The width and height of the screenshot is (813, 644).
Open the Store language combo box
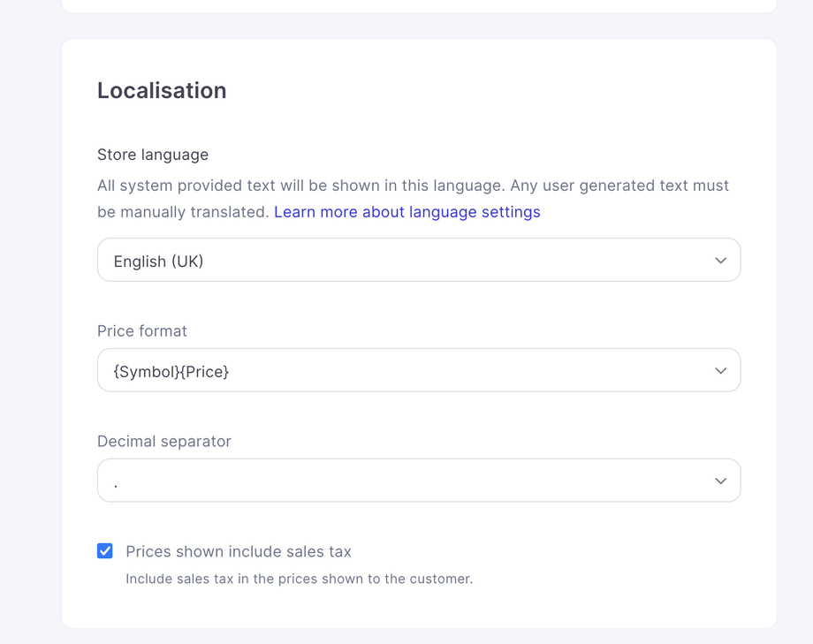point(419,261)
